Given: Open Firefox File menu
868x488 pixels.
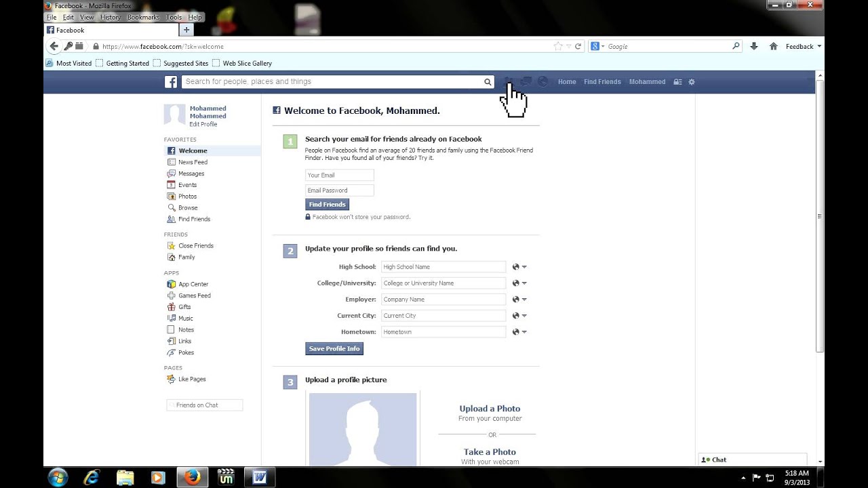Looking at the screenshot, I should 51,17.
